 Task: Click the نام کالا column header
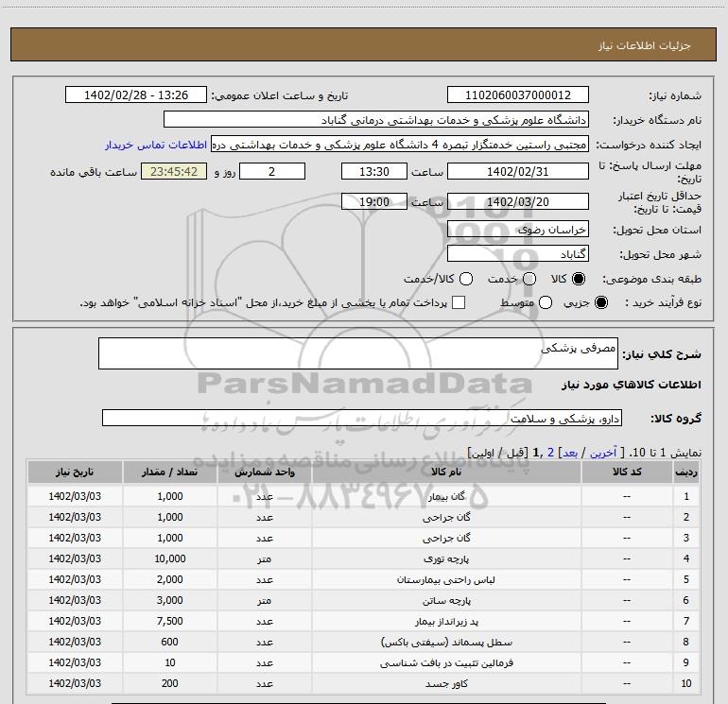(446, 472)
